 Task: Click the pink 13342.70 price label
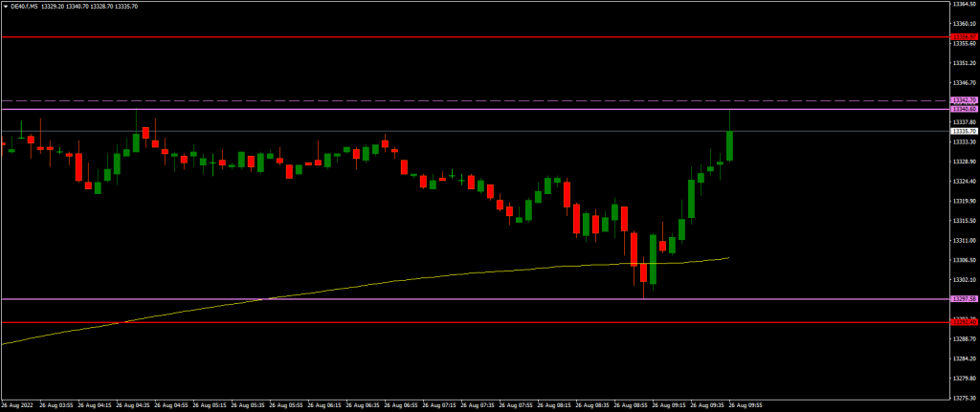tap(964, 99)
